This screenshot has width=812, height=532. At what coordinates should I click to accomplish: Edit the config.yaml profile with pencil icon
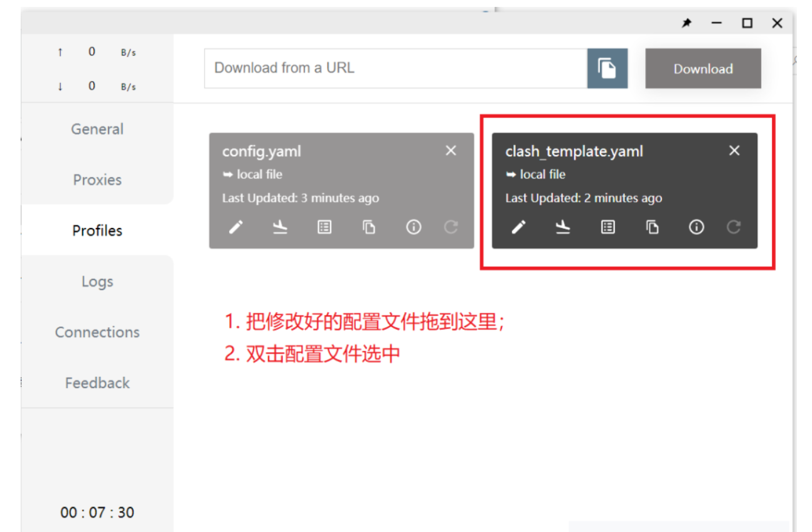pos(235,227)
